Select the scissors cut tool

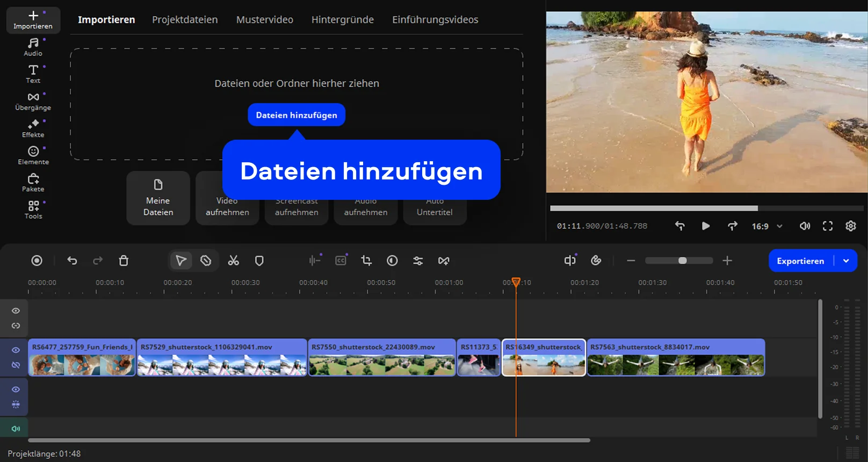[x=233, y=261]
